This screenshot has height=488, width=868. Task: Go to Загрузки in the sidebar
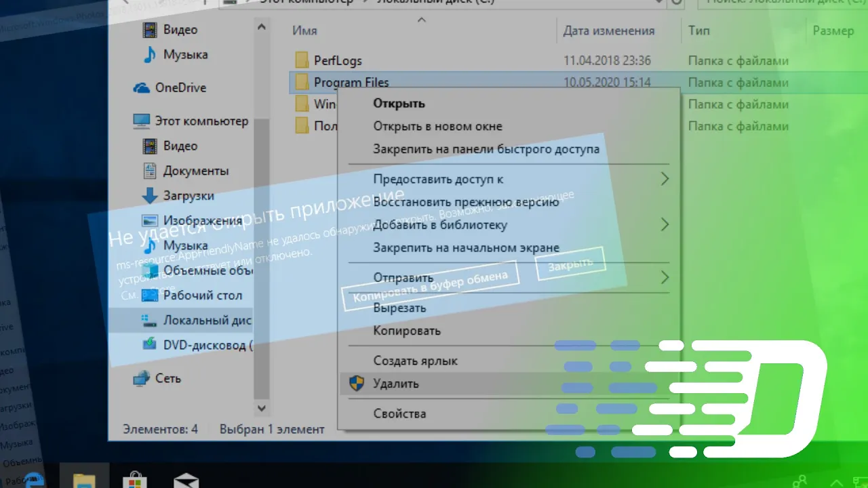pos(189,196)
